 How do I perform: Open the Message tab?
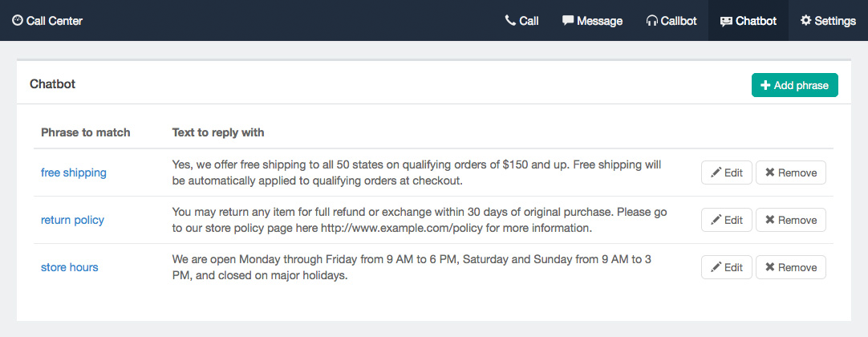592,21
